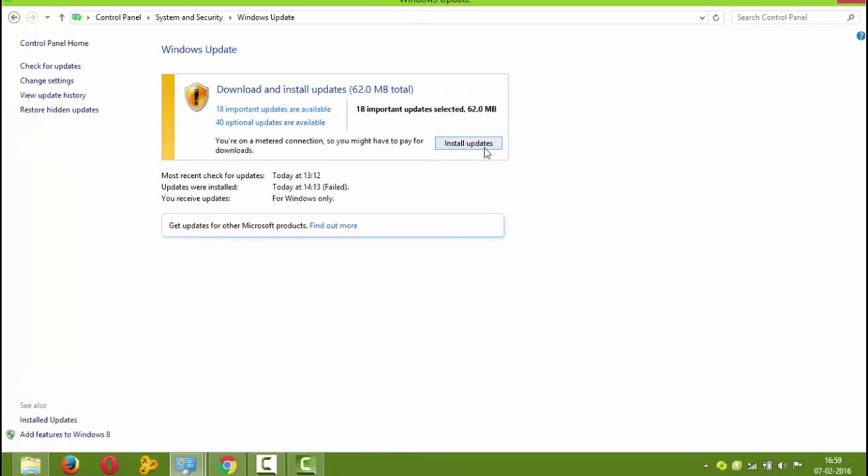
Task: Open Action Center flag icon
Action: 798,465
